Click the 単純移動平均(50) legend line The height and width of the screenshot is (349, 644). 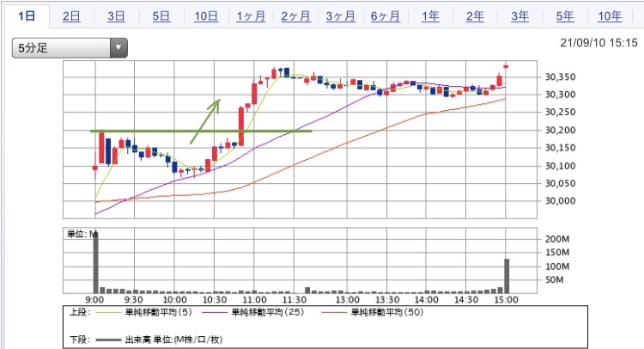[334, 312]
